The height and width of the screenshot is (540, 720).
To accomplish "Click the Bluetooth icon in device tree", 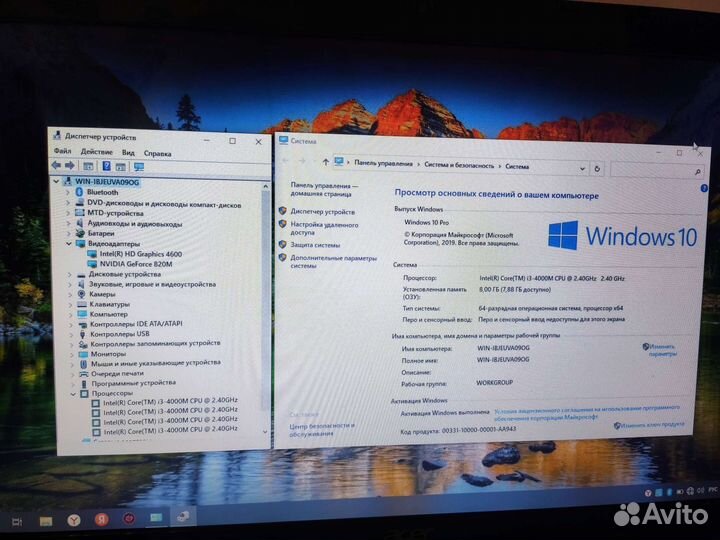I will [79, 192].
